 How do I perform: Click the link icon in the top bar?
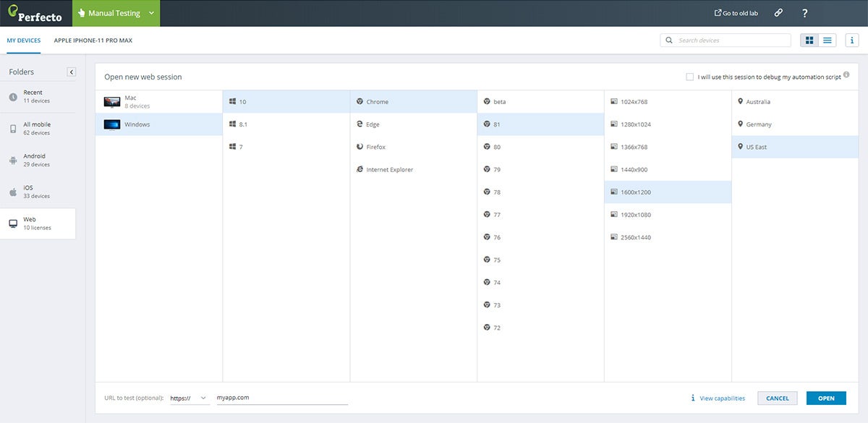[778, 12]
